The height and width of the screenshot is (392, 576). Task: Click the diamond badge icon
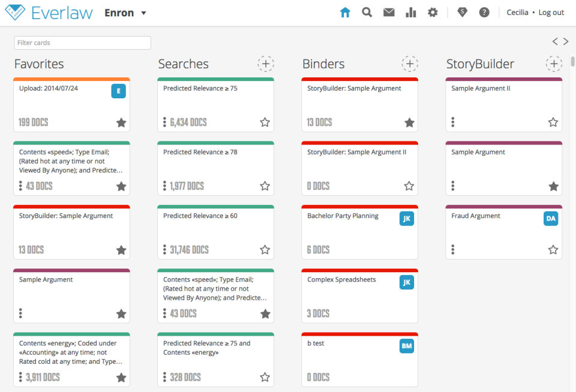pos(462,13)
